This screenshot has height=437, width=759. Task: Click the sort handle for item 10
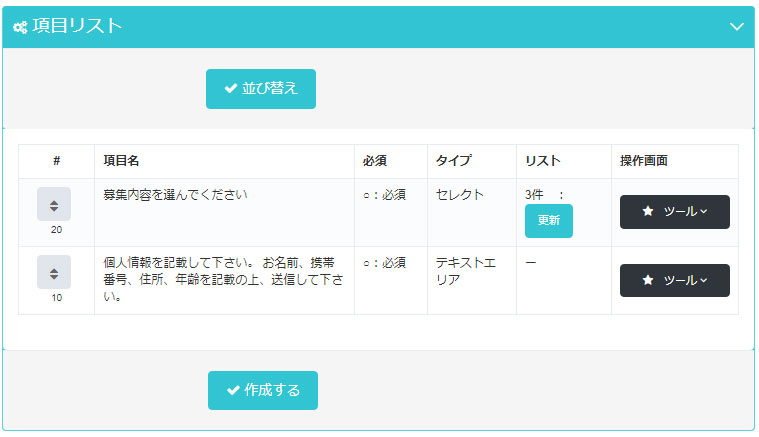pyautogui.click(x=54, y=272)
